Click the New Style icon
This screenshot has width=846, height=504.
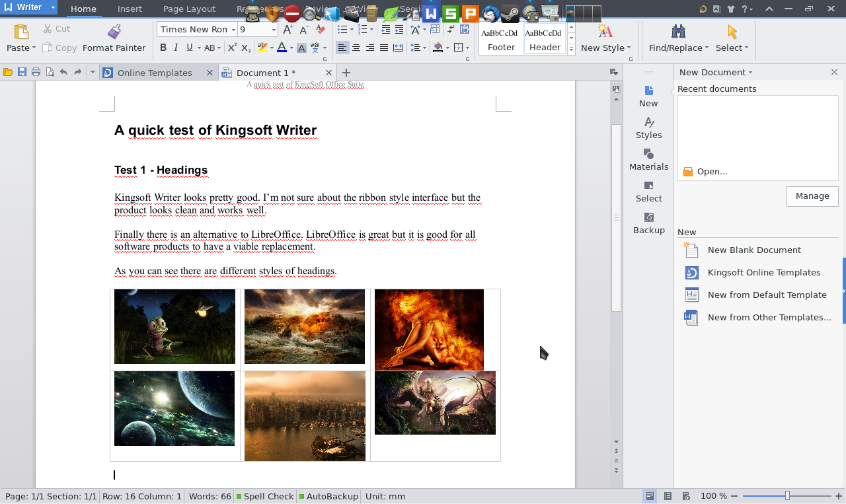[605, 31]
